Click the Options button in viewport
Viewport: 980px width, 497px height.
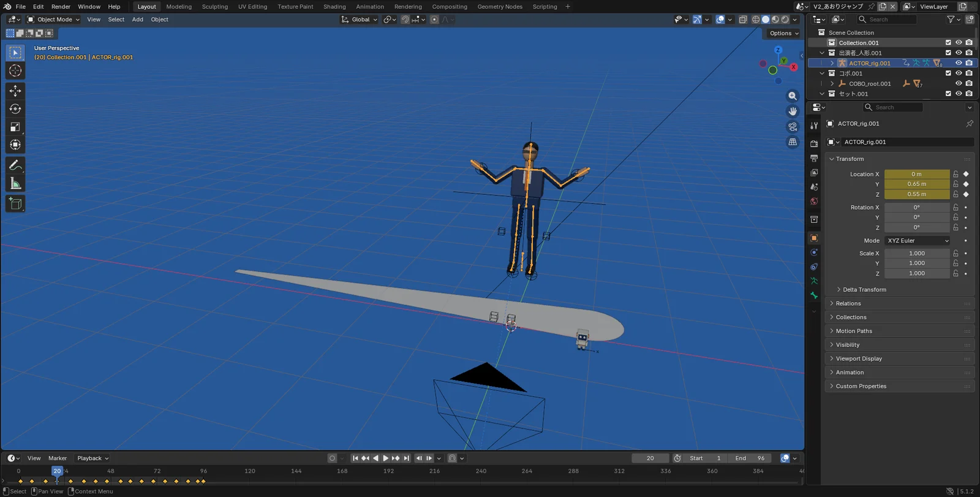[x=784, y=34]
